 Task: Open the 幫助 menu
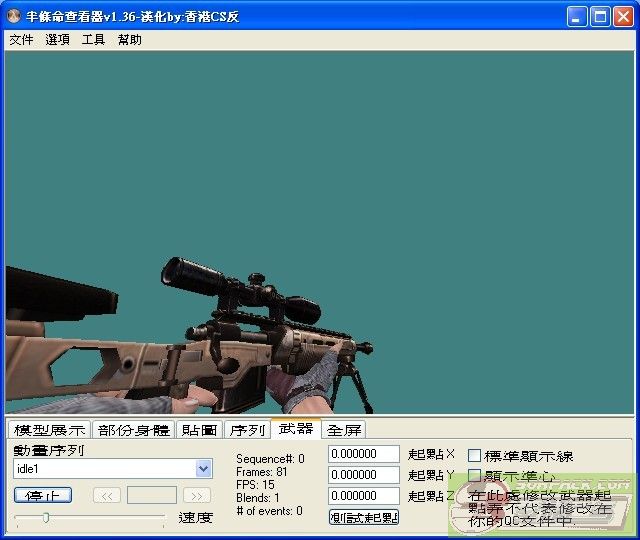point(129,40)
